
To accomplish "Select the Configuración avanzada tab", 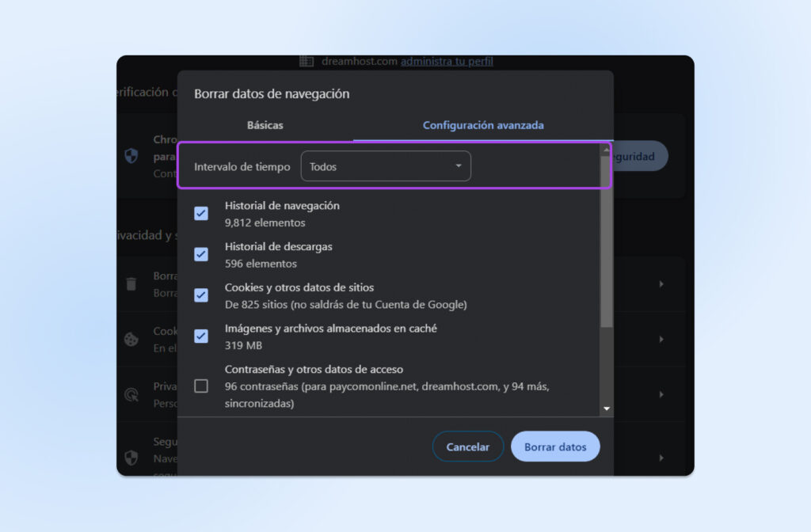I will 483,125.
